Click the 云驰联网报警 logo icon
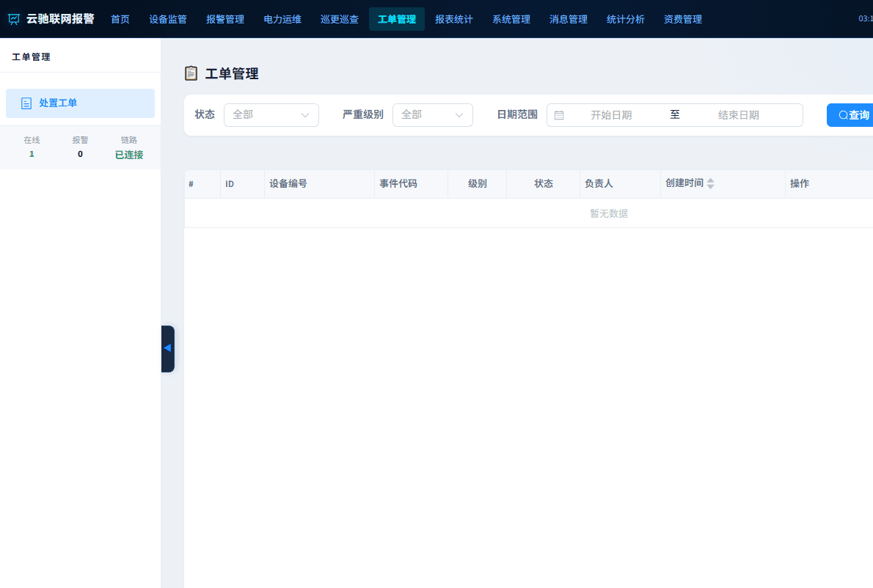Viewport: 873px width, 588px height. [x=14, y=20]
